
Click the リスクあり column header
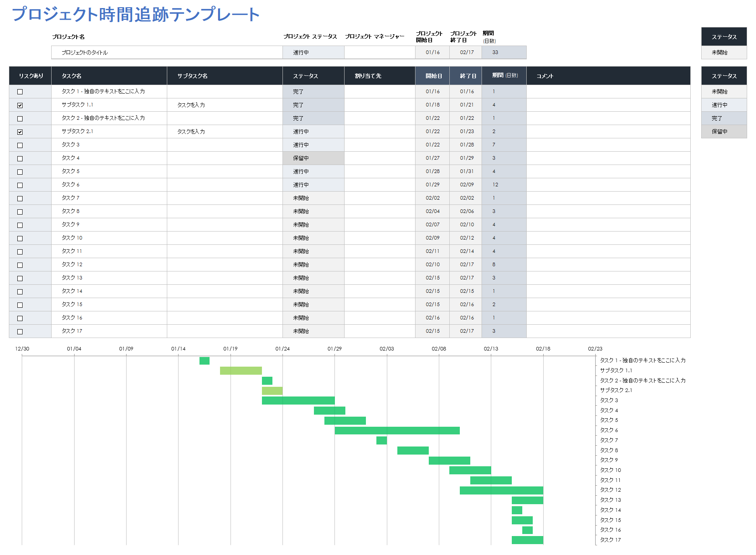point(30,76)
